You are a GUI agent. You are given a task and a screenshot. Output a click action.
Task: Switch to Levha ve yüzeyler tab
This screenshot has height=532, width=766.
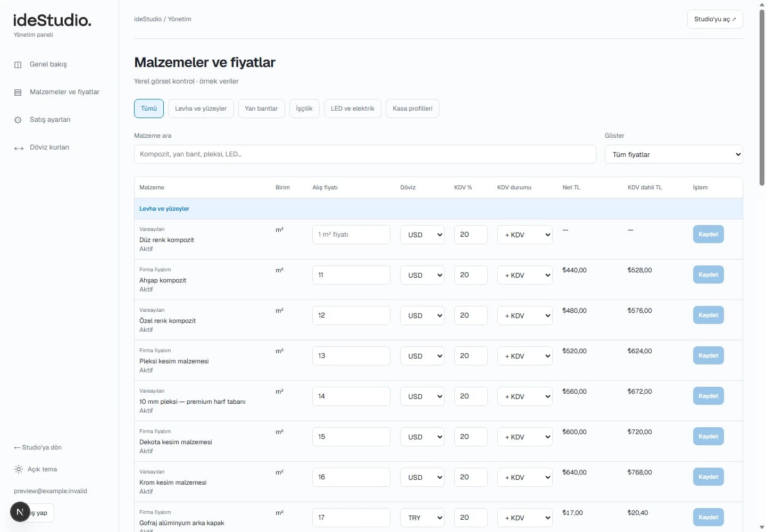point(201,109)
